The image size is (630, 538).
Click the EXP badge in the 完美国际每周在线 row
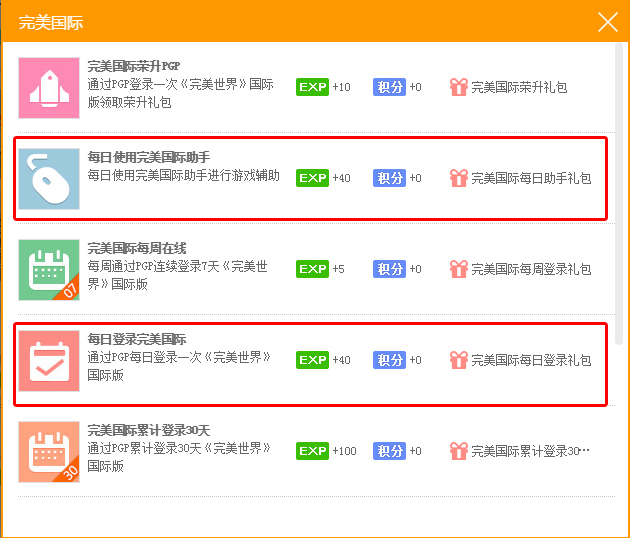click(x=312, y=269)
